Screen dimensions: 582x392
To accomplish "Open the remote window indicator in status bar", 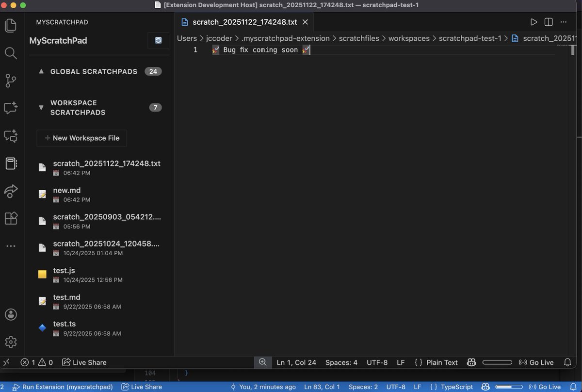I will click(6, 362).
